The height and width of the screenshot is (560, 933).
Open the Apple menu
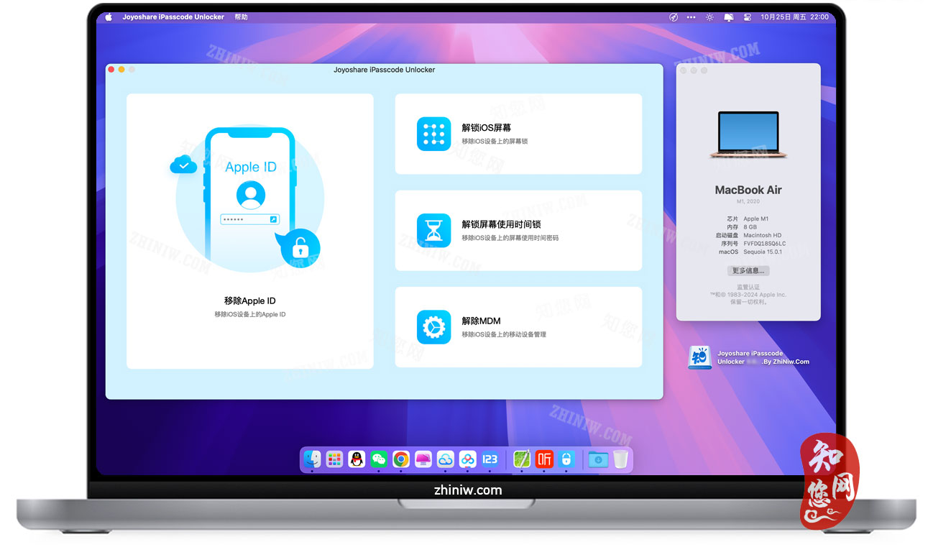[109, 17]
